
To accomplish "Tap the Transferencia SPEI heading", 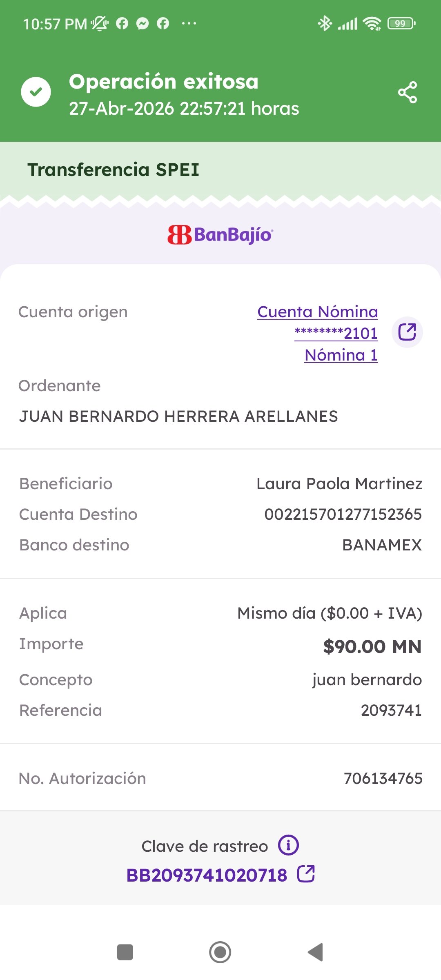I will (114, 169).
